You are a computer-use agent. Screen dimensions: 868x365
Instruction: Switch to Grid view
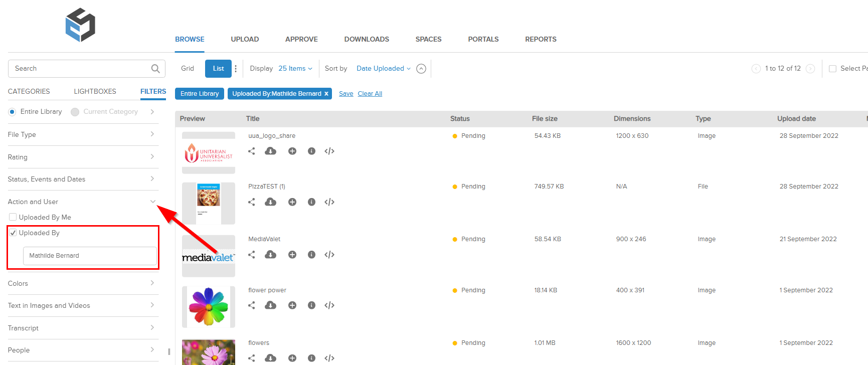[x=188, y=69]
